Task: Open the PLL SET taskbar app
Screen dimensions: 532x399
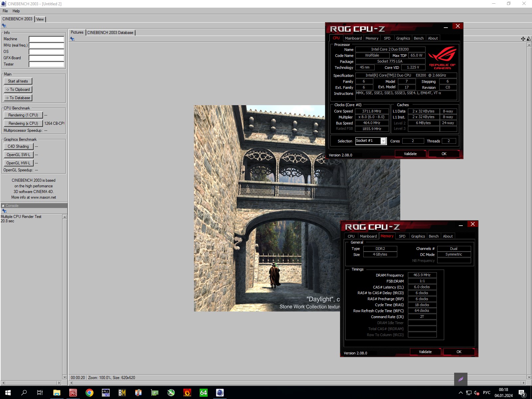Action: (106, 393)
